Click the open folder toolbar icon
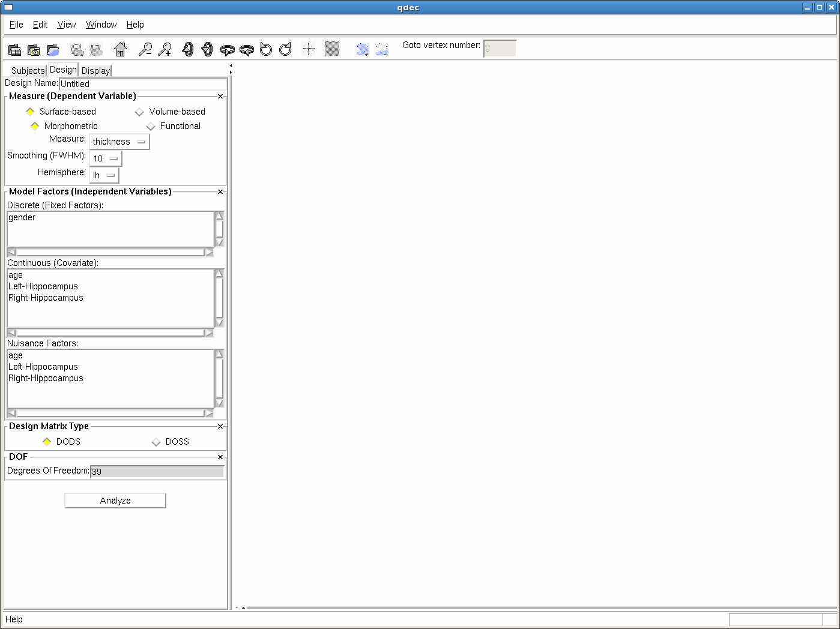Image resolution: width=840 pixels, height=629 pixels. tap(53, 50)
